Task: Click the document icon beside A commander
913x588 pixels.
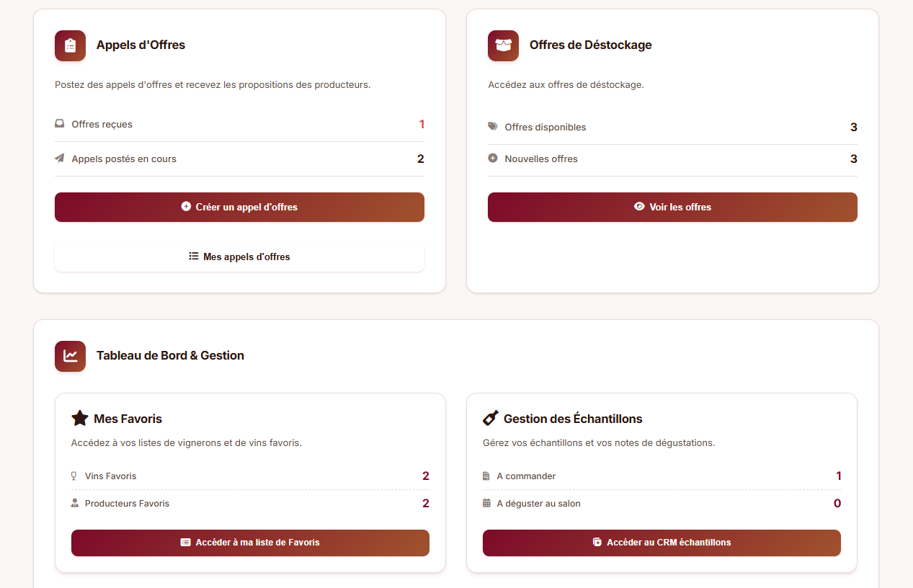Action: (x=486, y=476)
